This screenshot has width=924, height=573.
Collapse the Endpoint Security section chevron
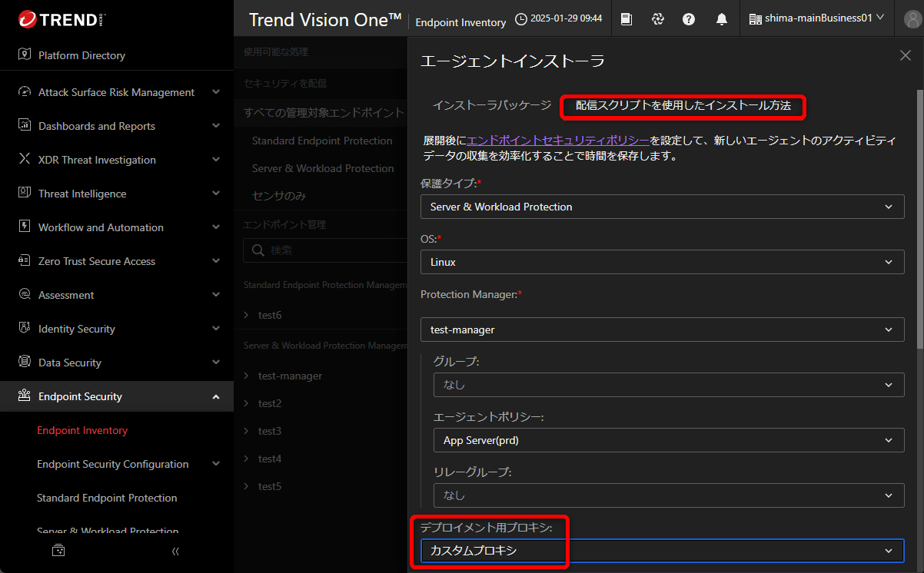point(216,396)
